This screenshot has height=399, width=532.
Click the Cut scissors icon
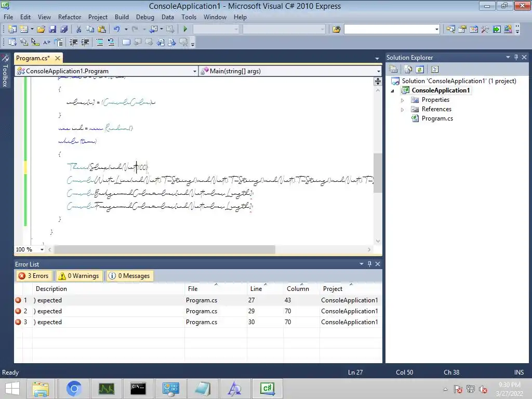[79, 29]
